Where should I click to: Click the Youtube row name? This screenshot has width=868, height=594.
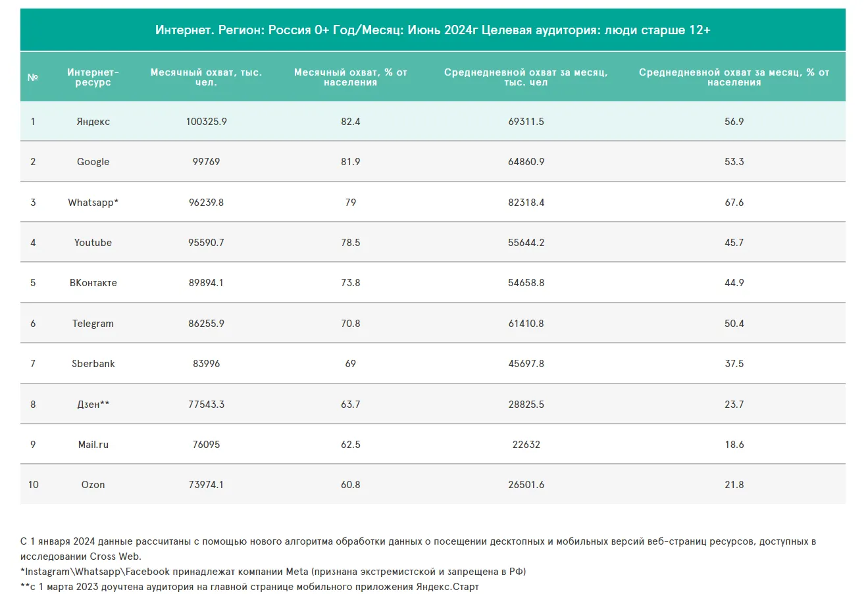point(93,243)
